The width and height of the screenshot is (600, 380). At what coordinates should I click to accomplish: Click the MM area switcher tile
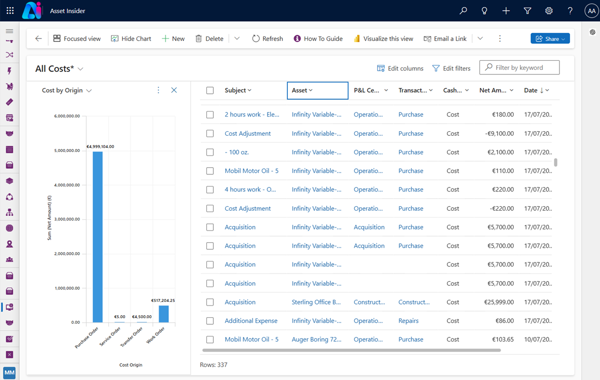(x=10, y=372)
